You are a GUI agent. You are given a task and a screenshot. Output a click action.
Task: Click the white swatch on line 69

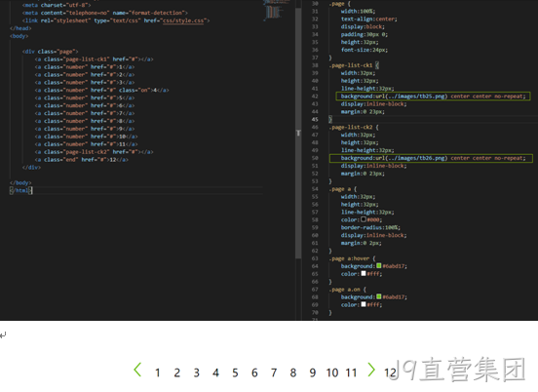[364, 304]
